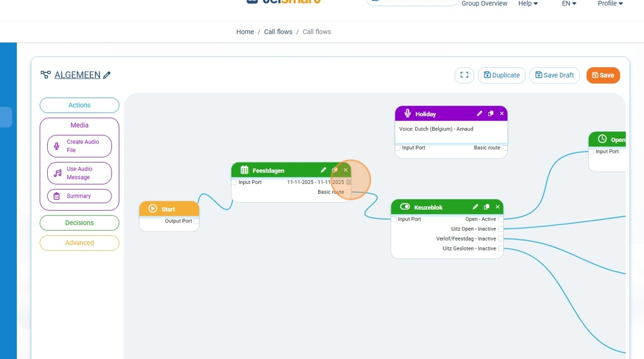Edit the Holiday node with pencil icon

pyautogui.click(x=480, y=114)
